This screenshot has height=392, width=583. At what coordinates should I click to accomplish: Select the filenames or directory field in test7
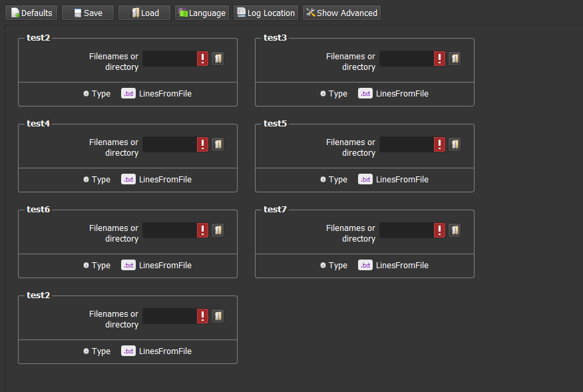pyautogui.click(x=406, y=230)
